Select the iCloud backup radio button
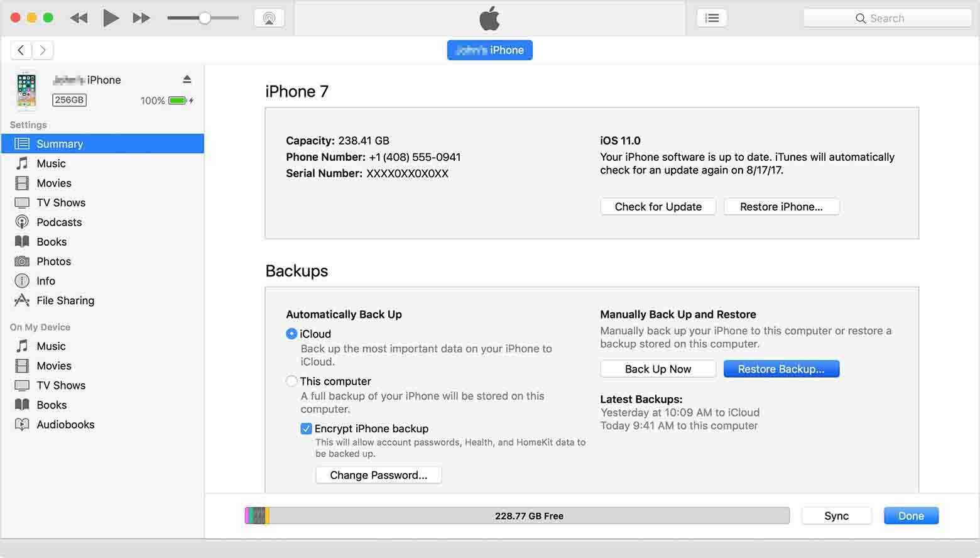The width and height of the screenshot is (980, 558). click(x=291, y=334)
